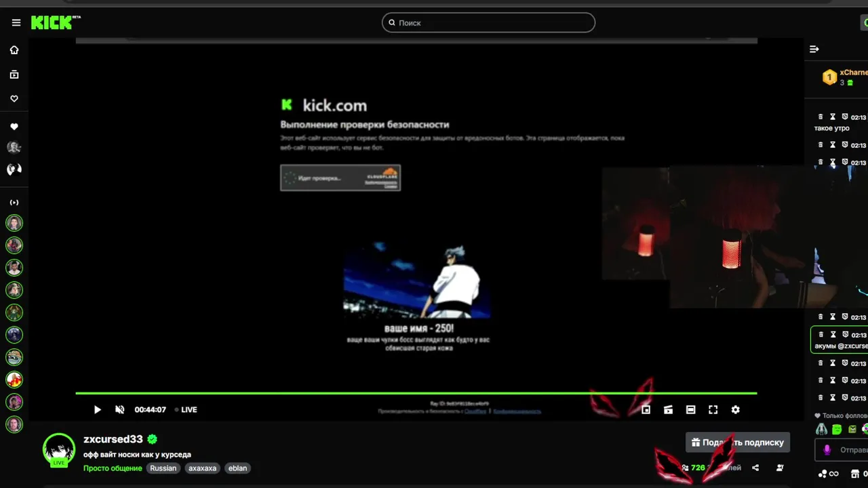
Task: Open the top gifter number 1 badge
Action: 829,77
